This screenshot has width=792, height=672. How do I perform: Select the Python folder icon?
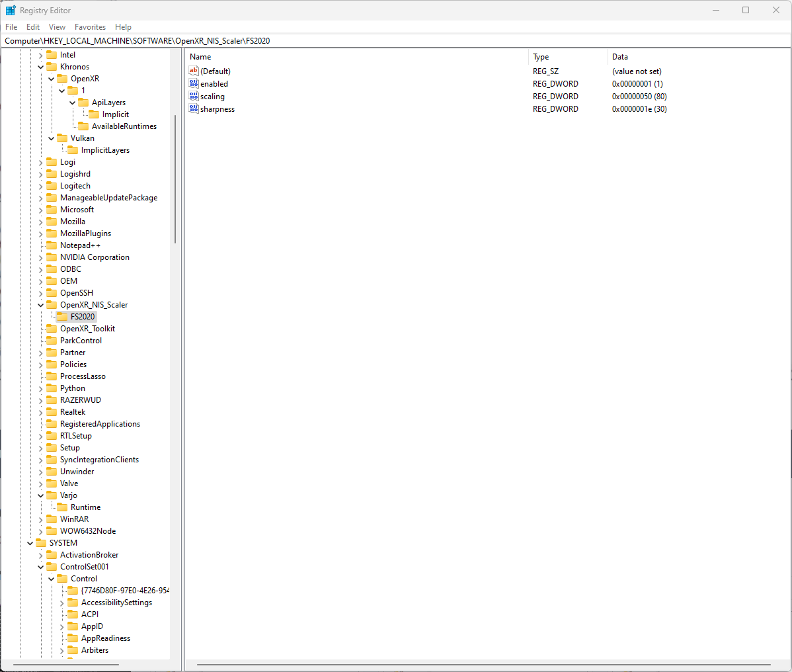pos(52,388)
